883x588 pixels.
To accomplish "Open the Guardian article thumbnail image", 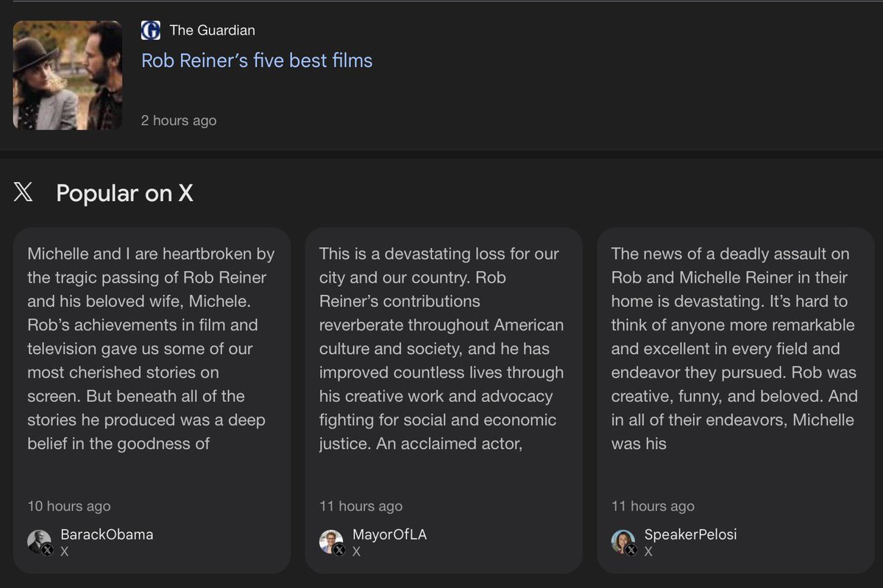I will [68, 75].
